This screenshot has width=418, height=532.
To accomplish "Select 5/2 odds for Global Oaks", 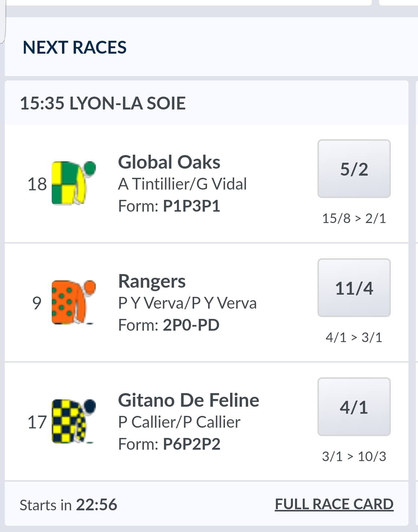I will [354, 169].
